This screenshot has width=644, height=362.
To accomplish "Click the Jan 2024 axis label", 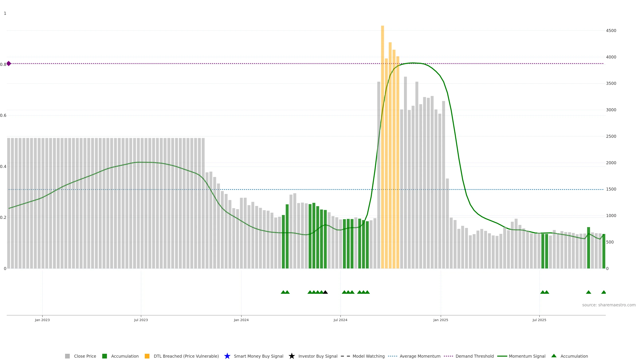I will 241,320.
